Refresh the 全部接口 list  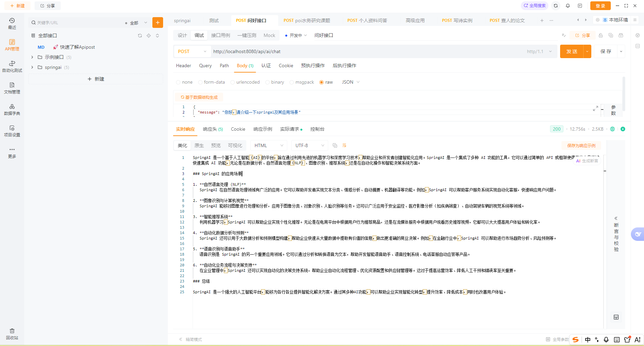(x=140, y=36)
